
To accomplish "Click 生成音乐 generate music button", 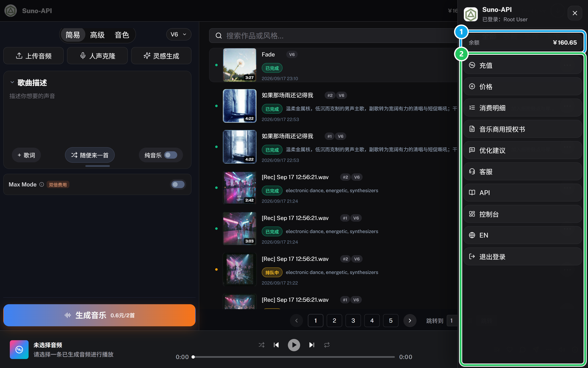I will click(x=99, y=315).
